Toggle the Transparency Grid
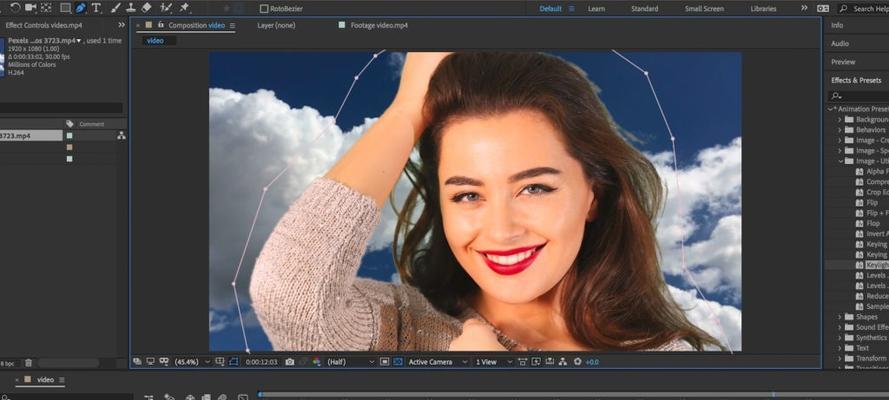The width and height of the screenshot is (889, 400). pos(398,361)
